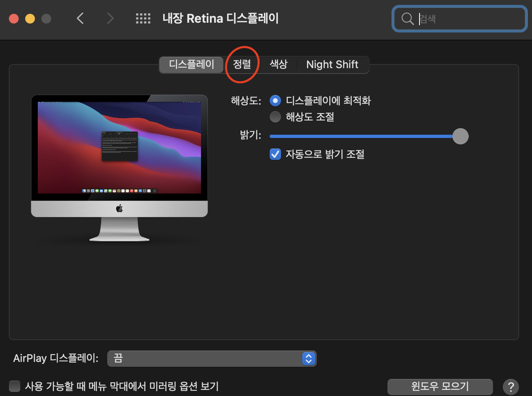Open the 색상 tab

pos(279,65)
